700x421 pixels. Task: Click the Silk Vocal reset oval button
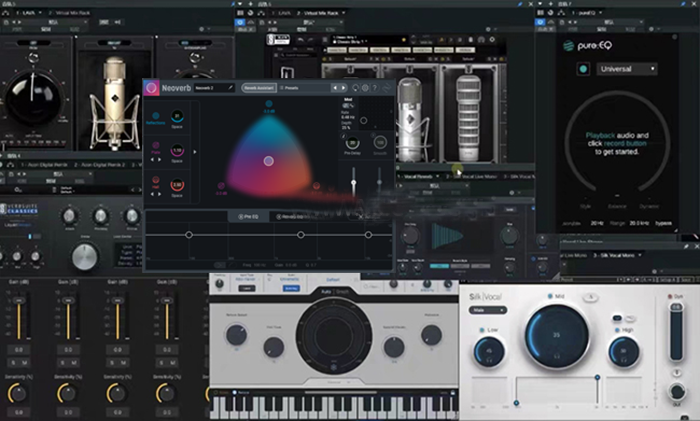590,297
